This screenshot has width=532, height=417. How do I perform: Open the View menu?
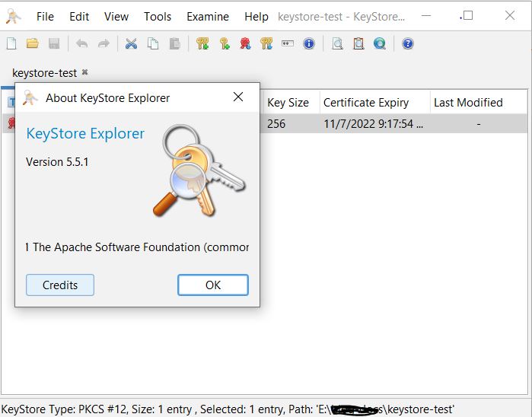pyautogui.click(x=116, y=16)
